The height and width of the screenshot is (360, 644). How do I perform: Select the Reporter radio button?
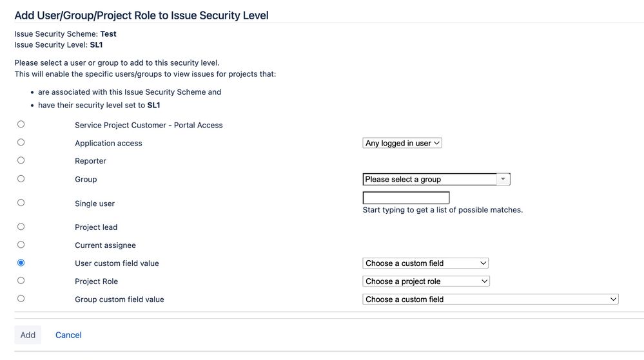pos(21,160)
